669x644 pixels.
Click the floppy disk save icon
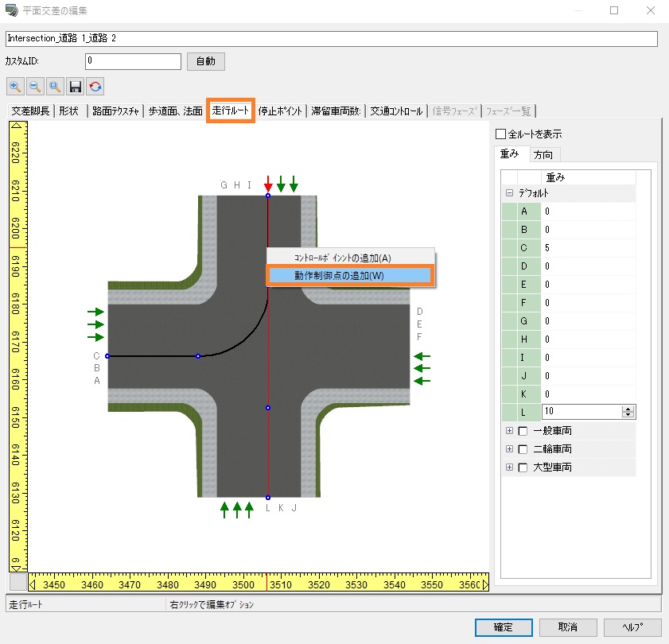[x=76, y=86]
